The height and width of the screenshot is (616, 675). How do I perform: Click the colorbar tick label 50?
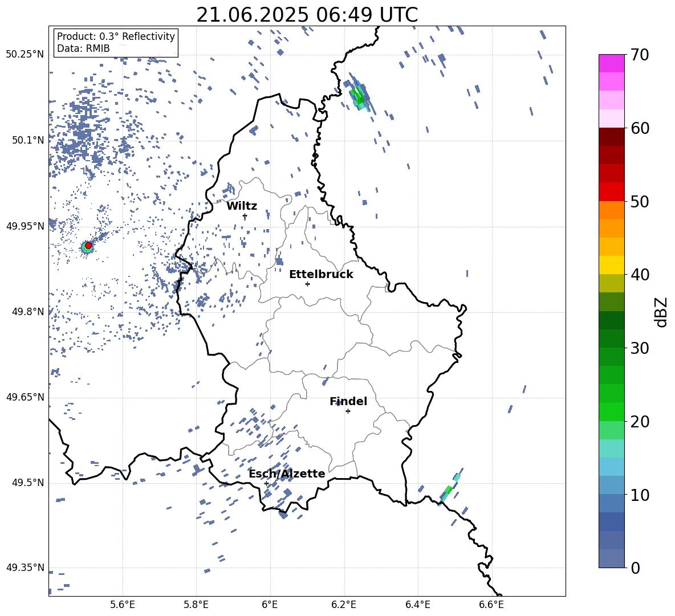pyautogui.click(x=639, y=202)
